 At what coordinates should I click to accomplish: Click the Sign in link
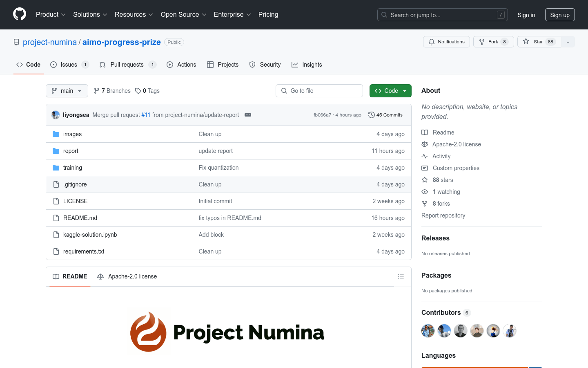526,15
